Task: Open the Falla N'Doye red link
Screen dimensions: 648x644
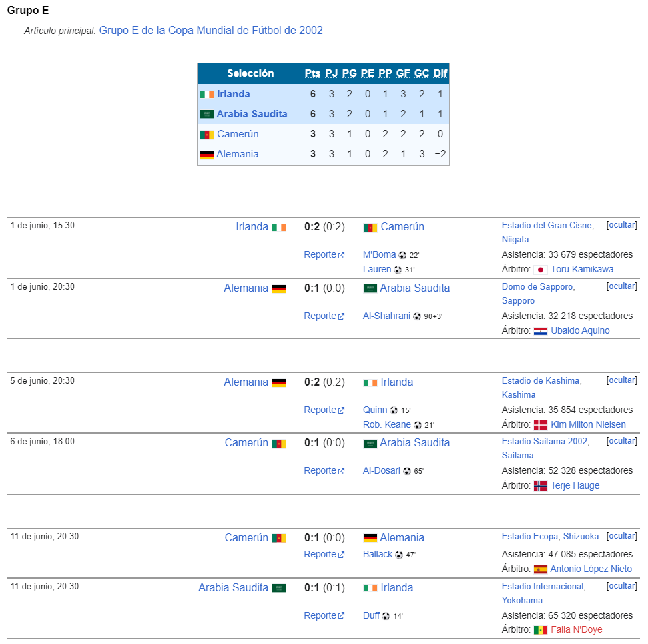Action: tap(576, 629)
